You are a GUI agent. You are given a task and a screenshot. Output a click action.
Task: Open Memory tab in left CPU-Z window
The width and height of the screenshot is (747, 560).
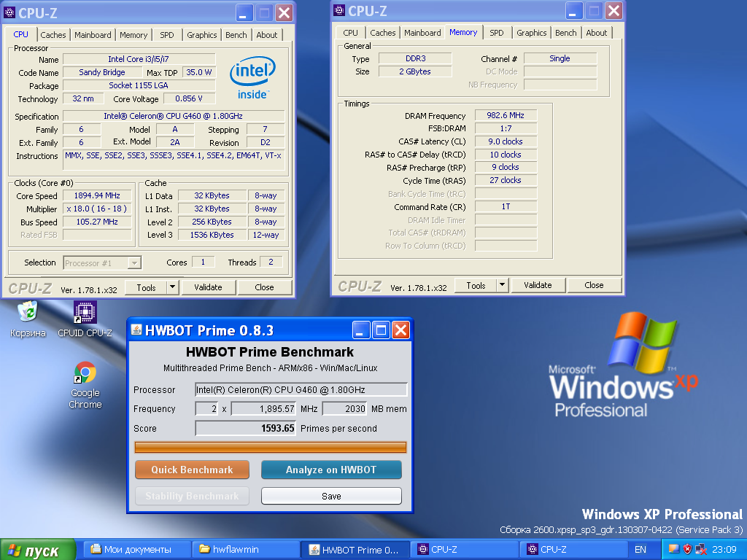click(133, 35)
